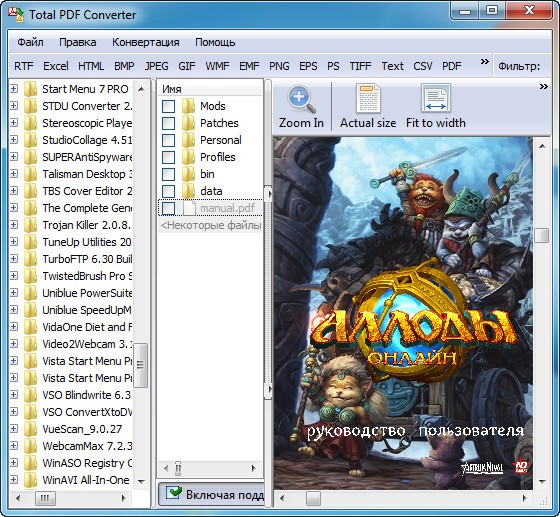Choose the Fit to width icon
Screen dimensions: 560x517
(435, 99)
